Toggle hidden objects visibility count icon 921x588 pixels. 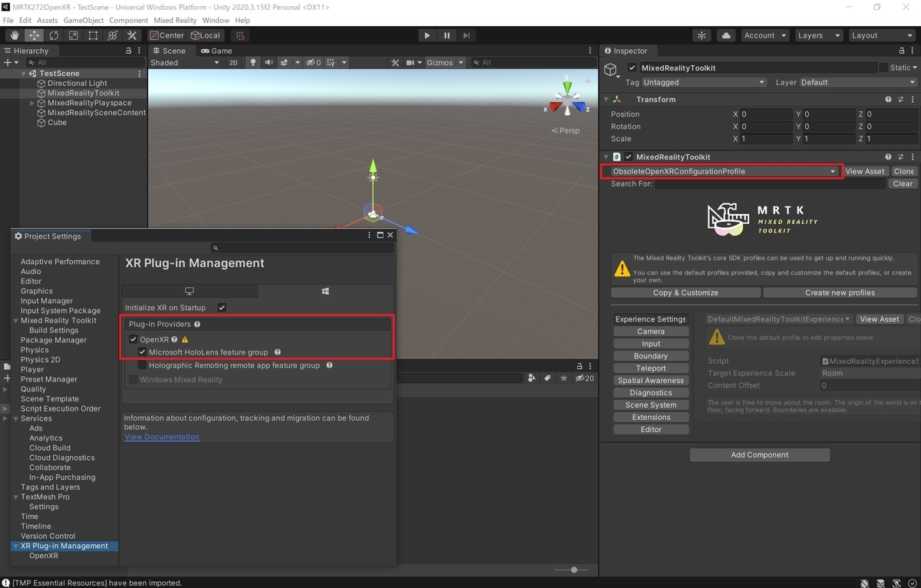point(313,63)
